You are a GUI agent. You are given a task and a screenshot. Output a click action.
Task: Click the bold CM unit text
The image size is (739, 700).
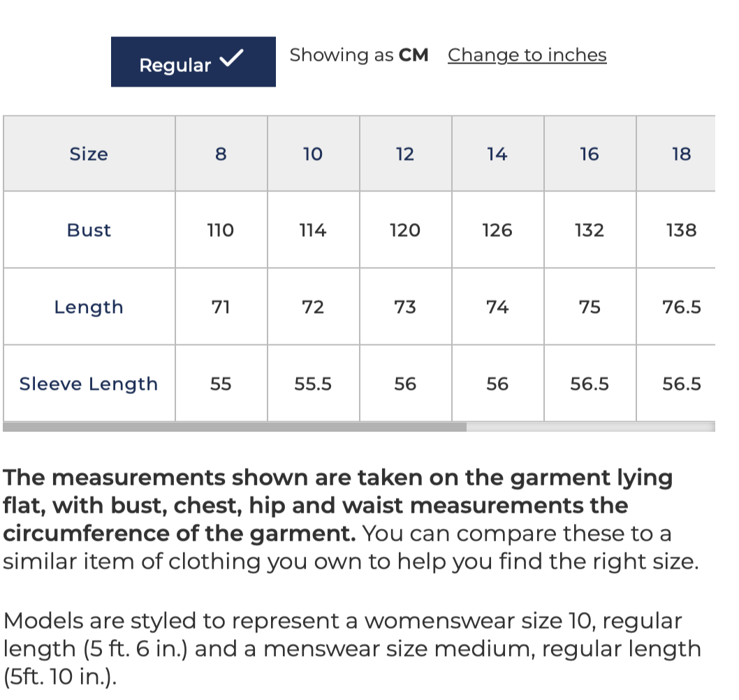[414, 55]
